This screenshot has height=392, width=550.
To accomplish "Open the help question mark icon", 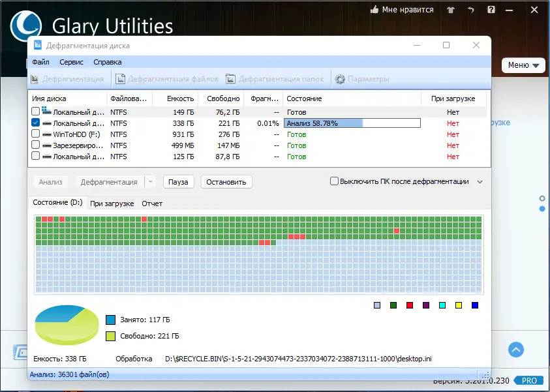I will pos(491,10).
